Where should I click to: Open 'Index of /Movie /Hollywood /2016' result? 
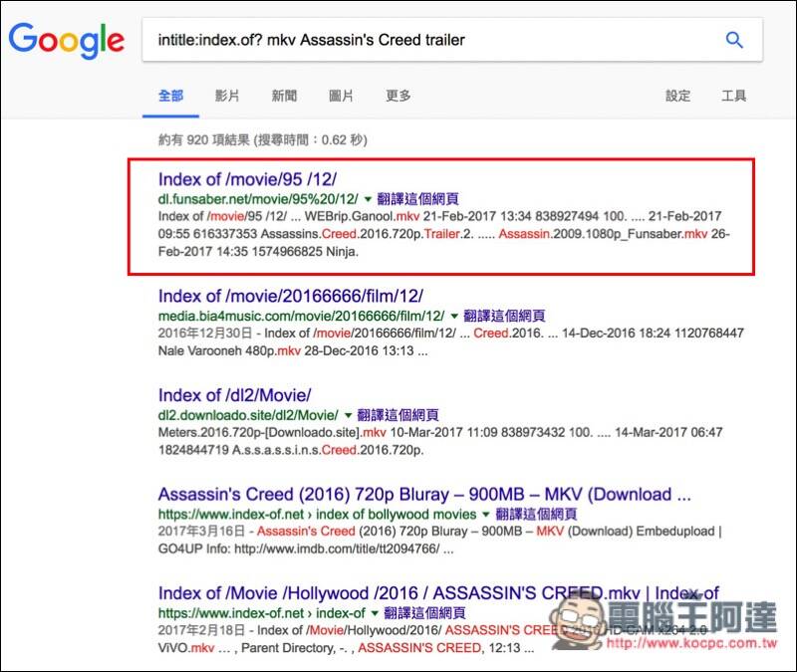tap(438, 593)
